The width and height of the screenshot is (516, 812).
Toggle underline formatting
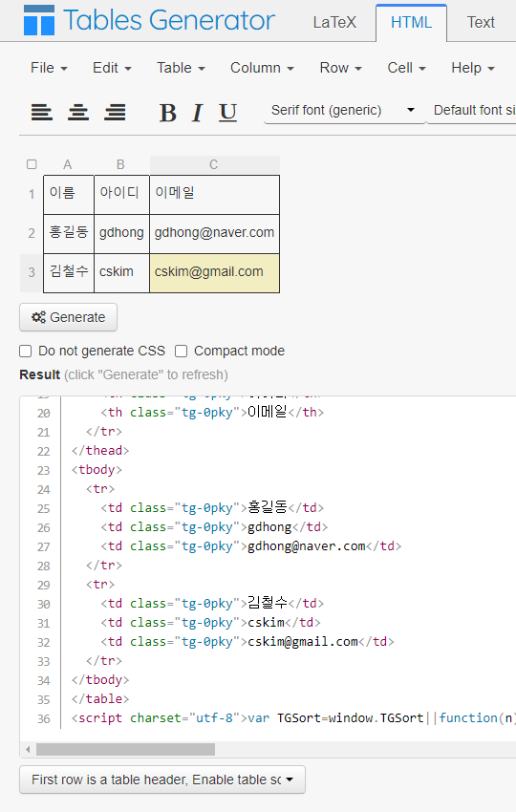(x=228, y=113)
